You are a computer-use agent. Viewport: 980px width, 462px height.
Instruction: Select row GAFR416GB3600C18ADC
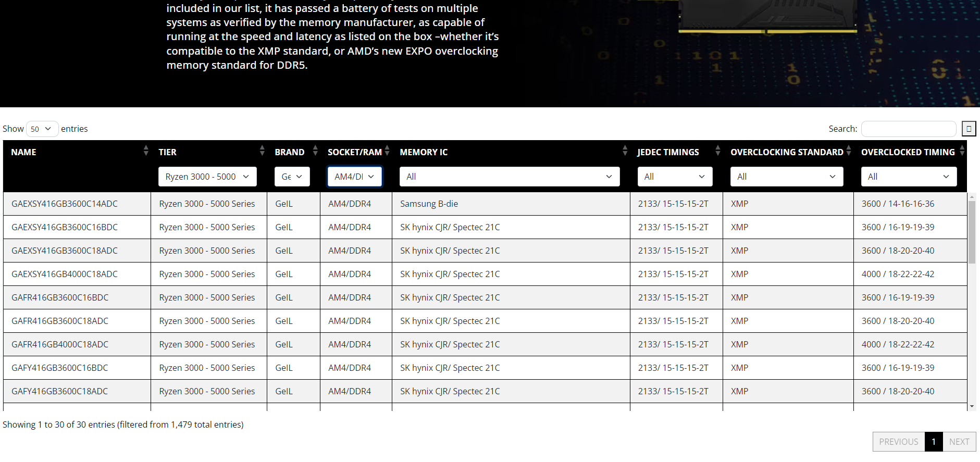tap(485, 321)
